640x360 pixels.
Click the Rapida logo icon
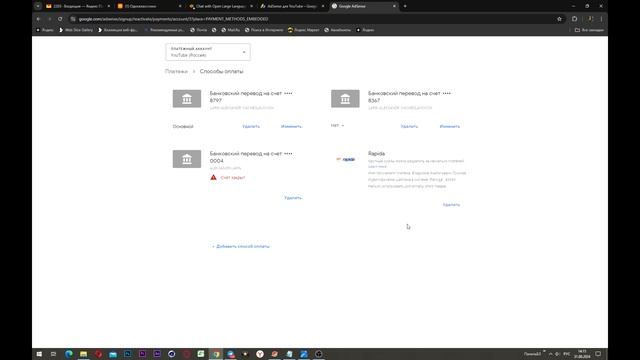point(346,159)
